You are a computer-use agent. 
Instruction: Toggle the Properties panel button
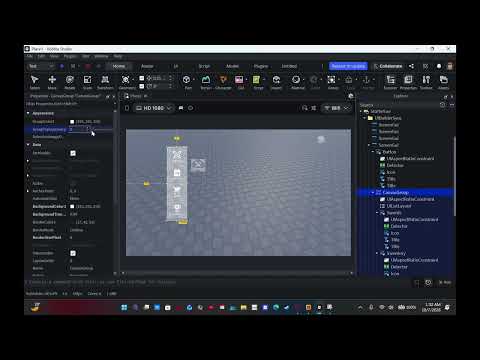click(408, 82)
